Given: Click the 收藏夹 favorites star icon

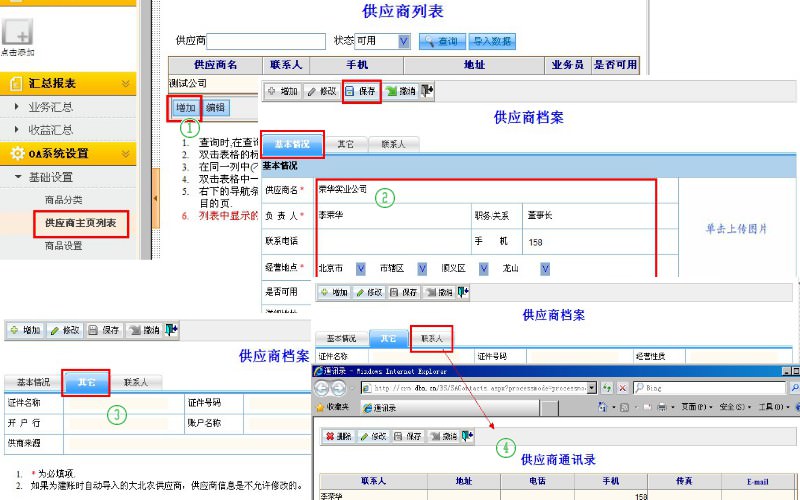Looking at the screenshot, I should tap(321, 408).
